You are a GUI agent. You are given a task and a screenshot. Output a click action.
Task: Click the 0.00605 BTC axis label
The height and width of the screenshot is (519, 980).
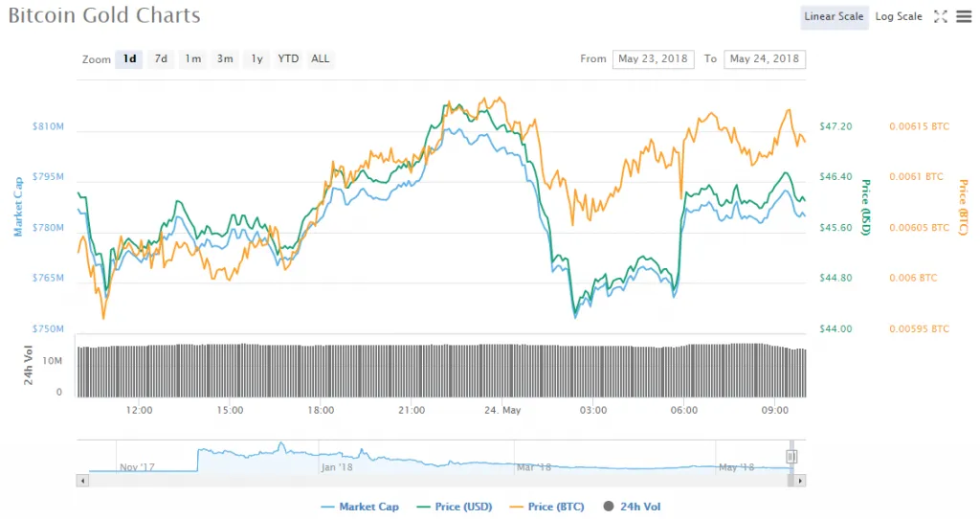tap(920, 228)
